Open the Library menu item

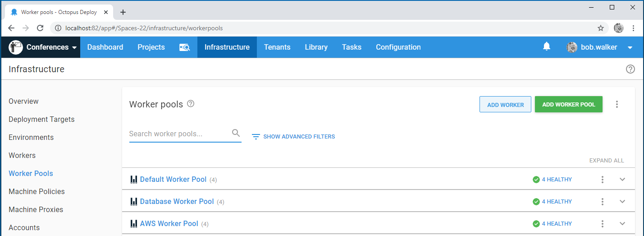(316, 47)
